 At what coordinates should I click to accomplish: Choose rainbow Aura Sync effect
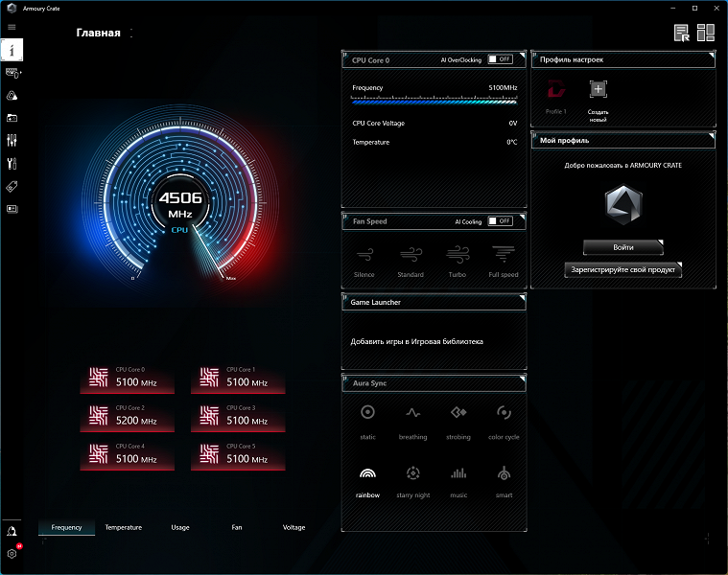point(367,481)
